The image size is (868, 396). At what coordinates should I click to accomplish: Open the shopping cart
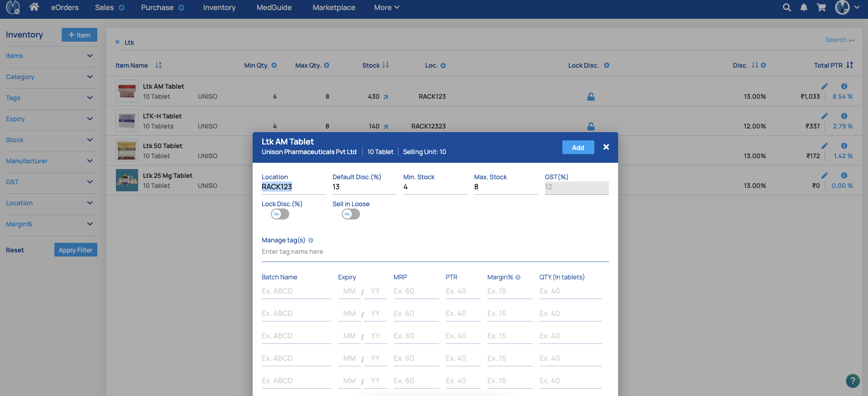click(x=821, y=7)
